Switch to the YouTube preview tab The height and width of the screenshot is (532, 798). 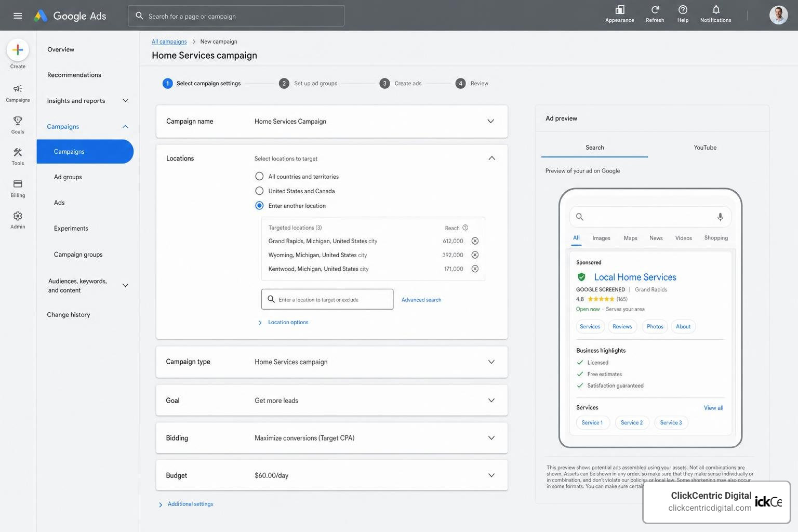pyautogui.click(x=705, y=148)
